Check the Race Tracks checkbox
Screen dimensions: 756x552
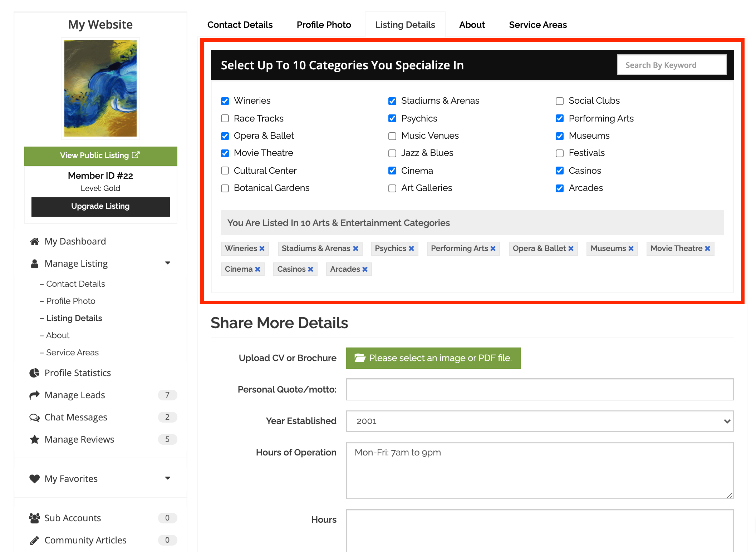[225, 118]
